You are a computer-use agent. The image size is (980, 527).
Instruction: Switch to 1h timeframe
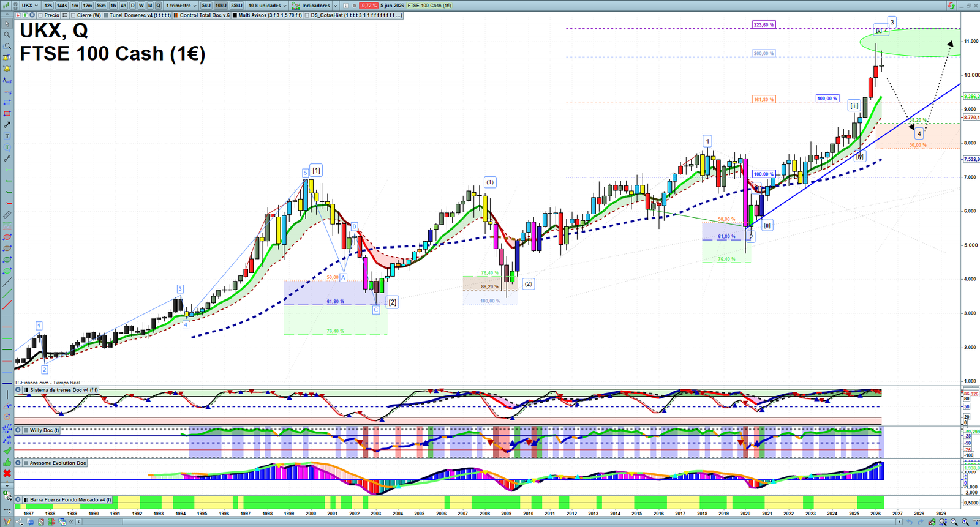point(113,6)
